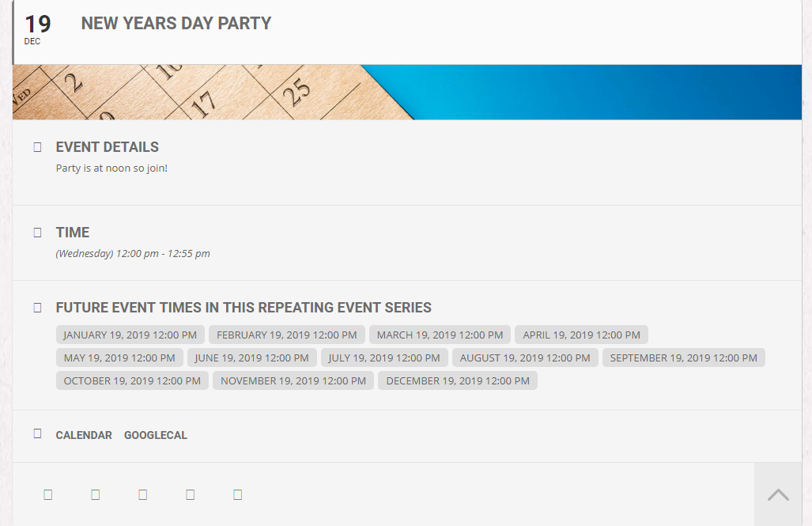This screenshot has width=812, height=526.
Task: Add the event via the Calendar link
Action: point(84,435)
